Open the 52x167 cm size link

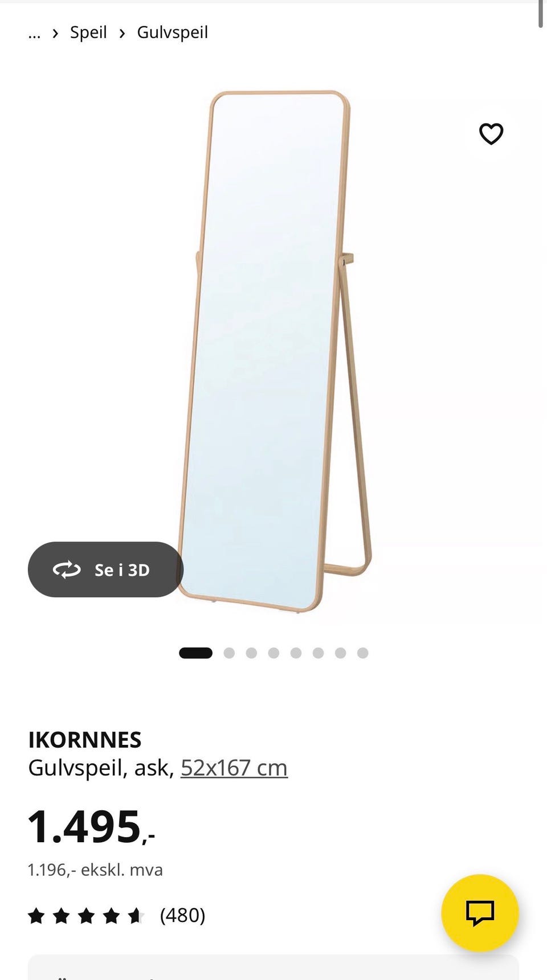[x=234, y=768]
